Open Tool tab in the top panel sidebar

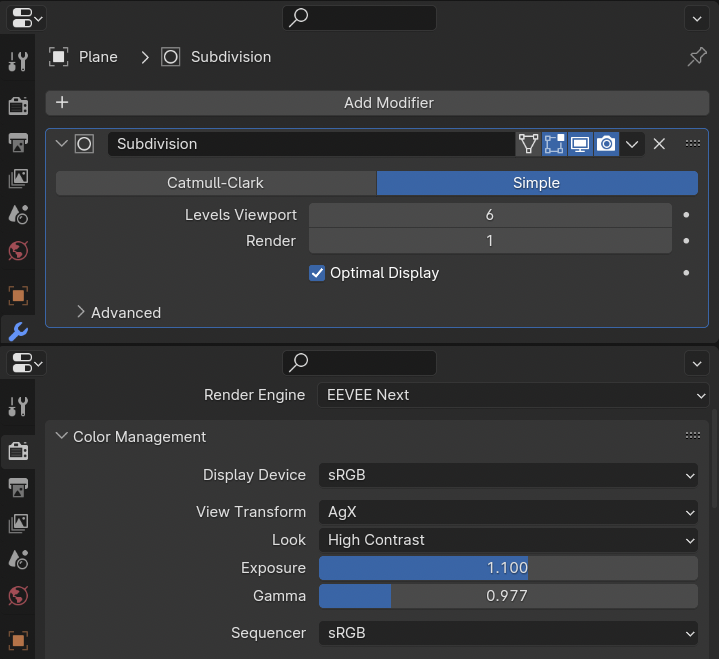pyautogui.click(x=18, y=61)
